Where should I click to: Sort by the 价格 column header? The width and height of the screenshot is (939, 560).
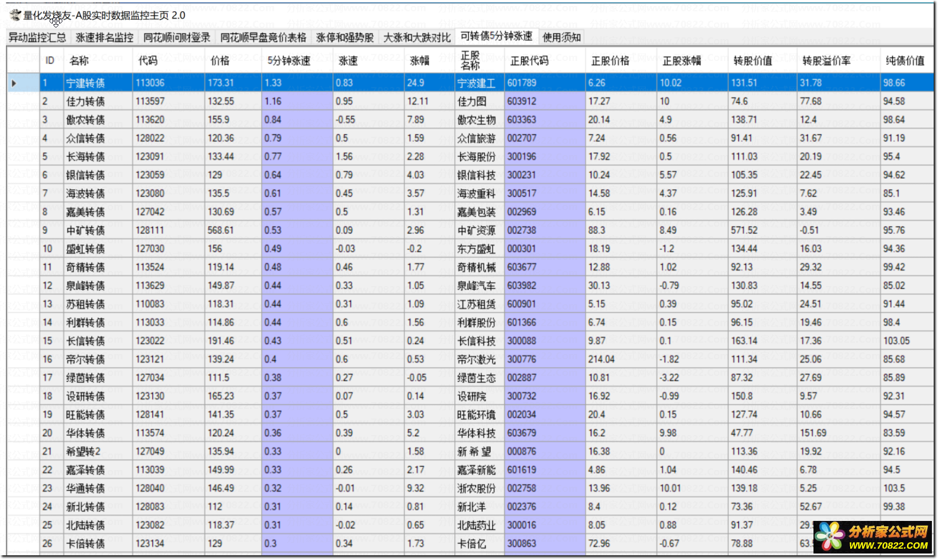click(x=233, y=60)
